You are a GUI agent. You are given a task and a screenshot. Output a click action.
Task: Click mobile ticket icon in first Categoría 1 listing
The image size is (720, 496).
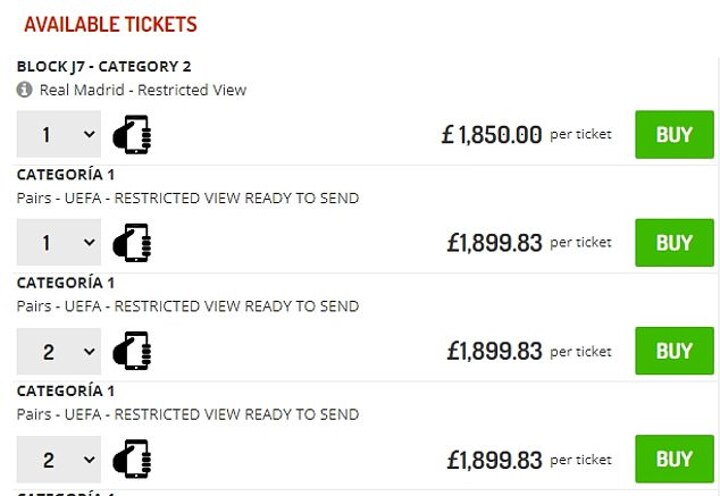[131, 242]
